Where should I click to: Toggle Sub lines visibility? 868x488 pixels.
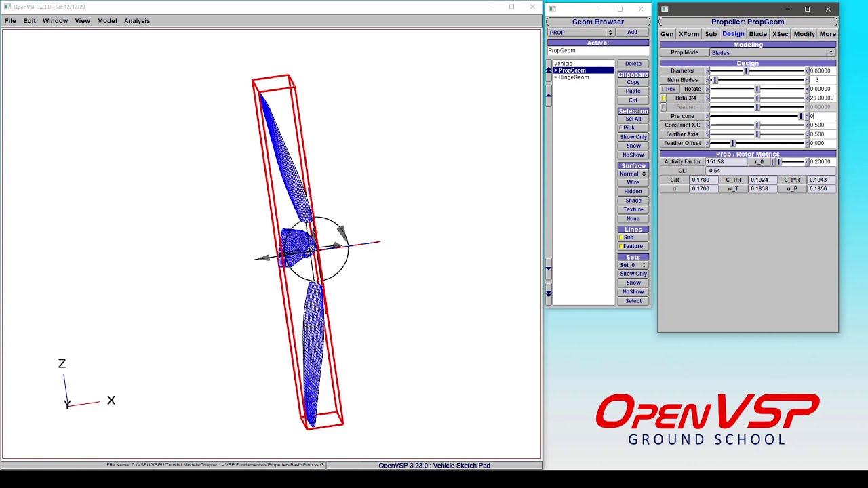[x=633, y=237]
